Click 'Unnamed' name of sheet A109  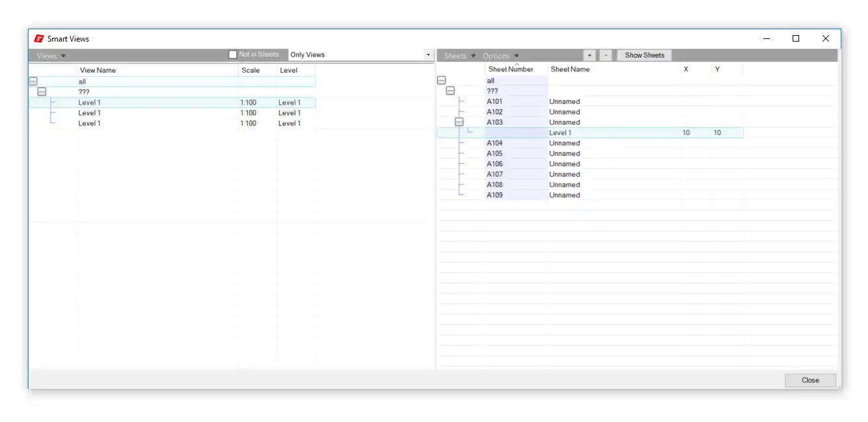pyautogui.click(x=565, y=195)
